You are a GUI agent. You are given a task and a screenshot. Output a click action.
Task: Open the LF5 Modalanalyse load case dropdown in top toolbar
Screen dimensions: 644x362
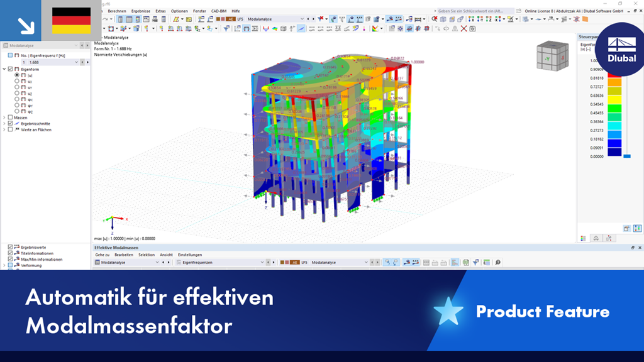coord(302,19)
